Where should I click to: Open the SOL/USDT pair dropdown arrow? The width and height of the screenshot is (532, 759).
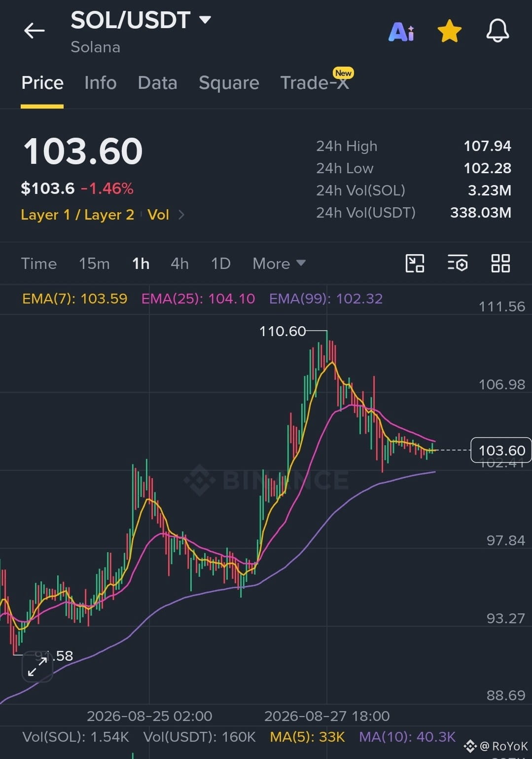[x=205, y=20]
